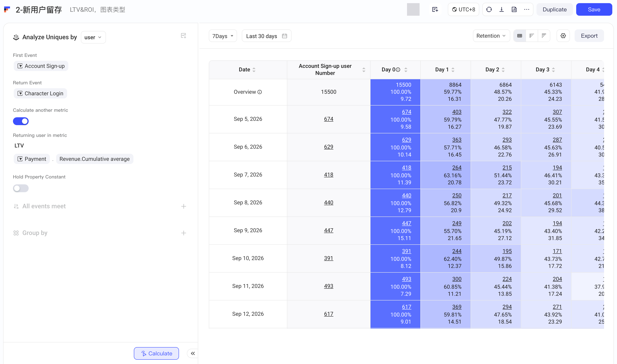Click the Export button
The image size is (617, 364).
click(x=589, y=36)
